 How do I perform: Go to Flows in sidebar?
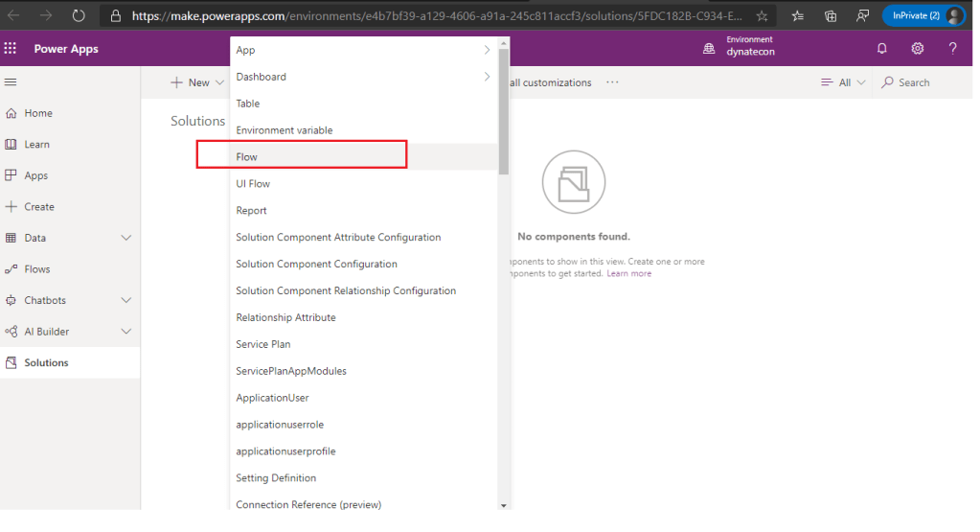tap(37, 269)
